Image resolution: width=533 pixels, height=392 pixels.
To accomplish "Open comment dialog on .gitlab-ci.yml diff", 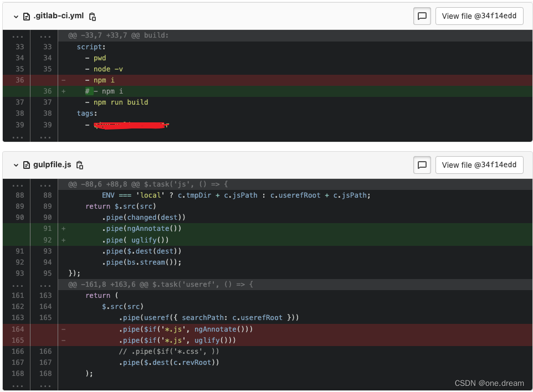I will [422, 16].
